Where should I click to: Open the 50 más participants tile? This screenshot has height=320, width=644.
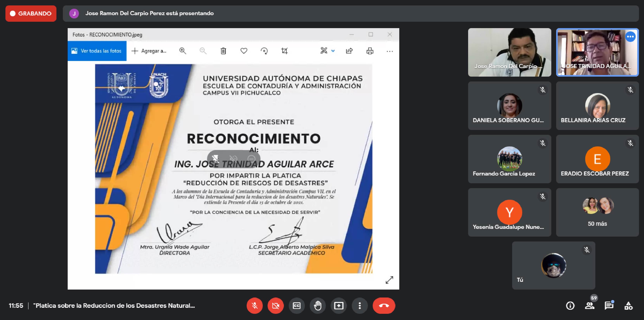tap(597, 212)
